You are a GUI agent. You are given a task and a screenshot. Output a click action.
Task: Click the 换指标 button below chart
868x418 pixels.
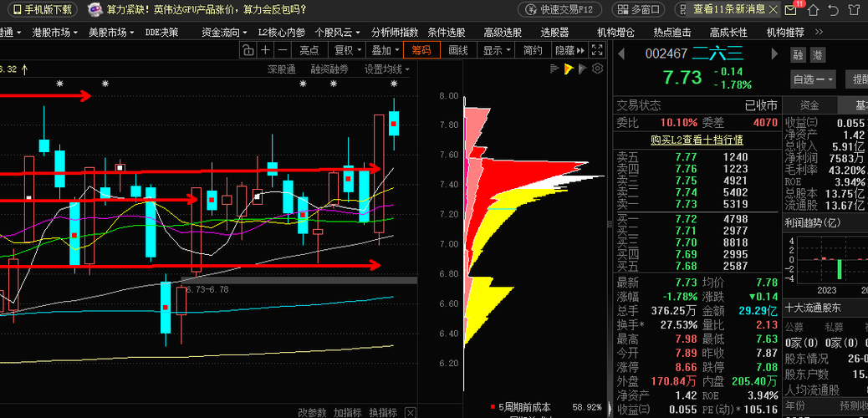pos(382,412)
